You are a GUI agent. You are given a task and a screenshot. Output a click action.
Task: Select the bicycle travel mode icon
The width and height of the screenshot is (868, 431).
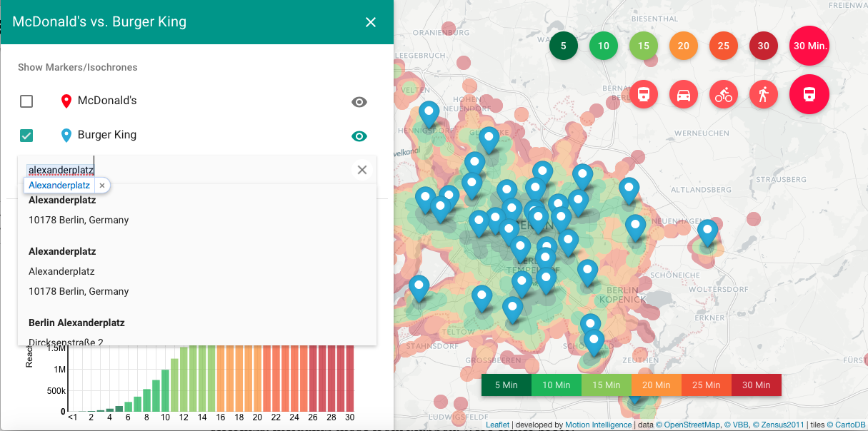coord(723,94)
